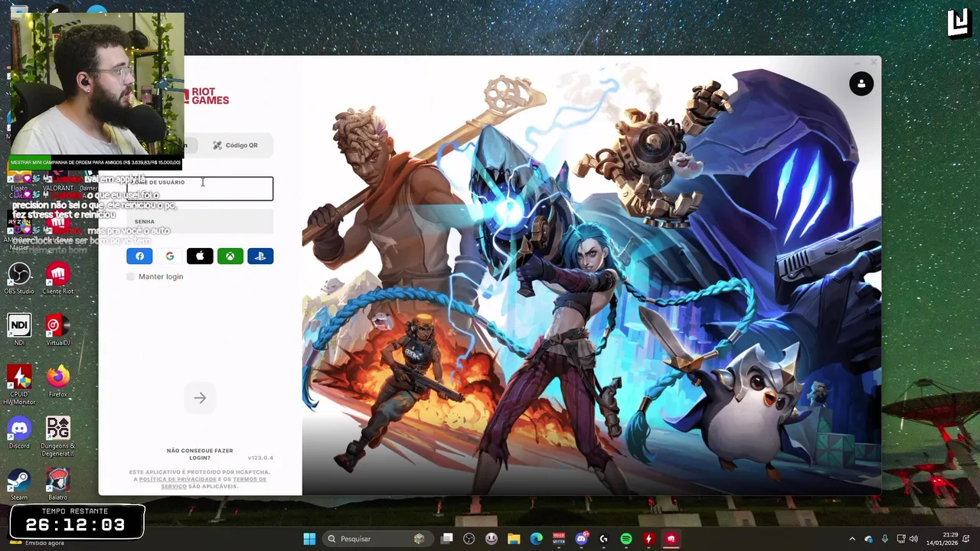
Task: Open Logitech G HUB from the taskbar
Action: [x=603, y=539]
